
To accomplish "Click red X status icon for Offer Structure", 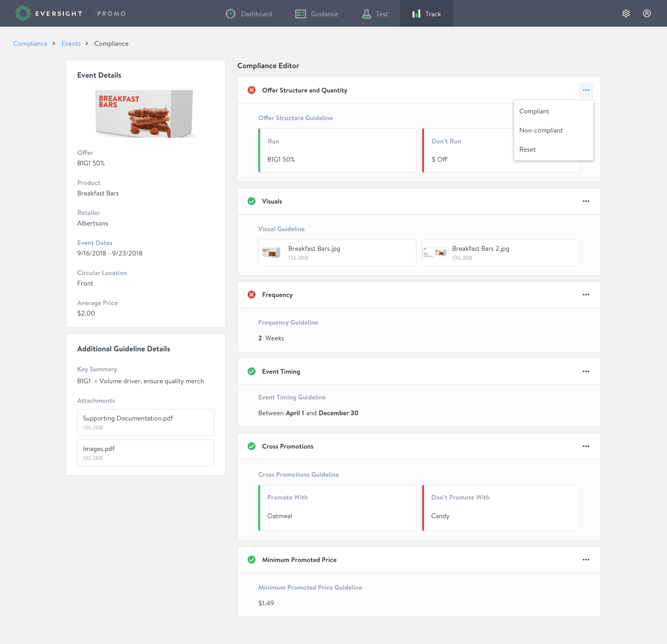I will (x=252, y=90).
